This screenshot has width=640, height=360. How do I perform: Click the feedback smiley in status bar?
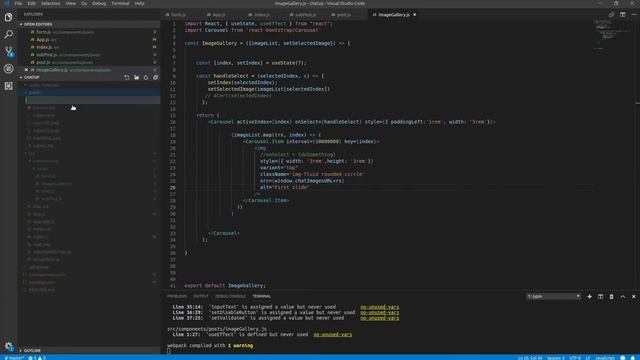(x=622, y=358)
